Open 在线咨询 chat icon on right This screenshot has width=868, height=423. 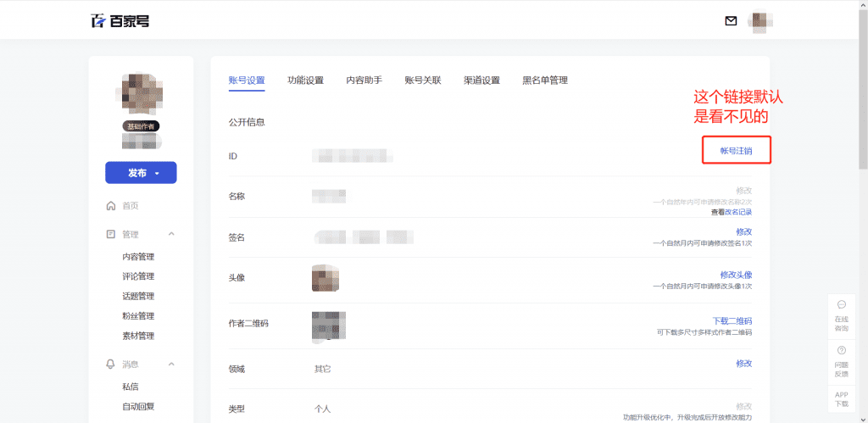click(x=841, y=304)
